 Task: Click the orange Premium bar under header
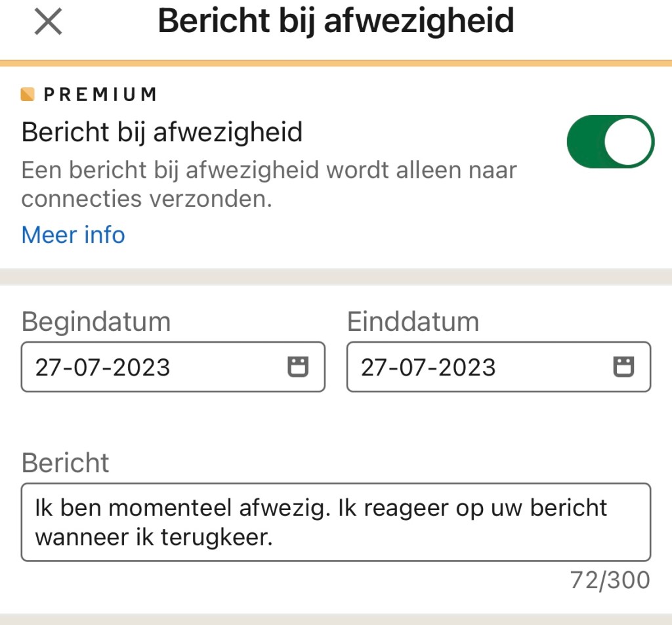[335, 64]
